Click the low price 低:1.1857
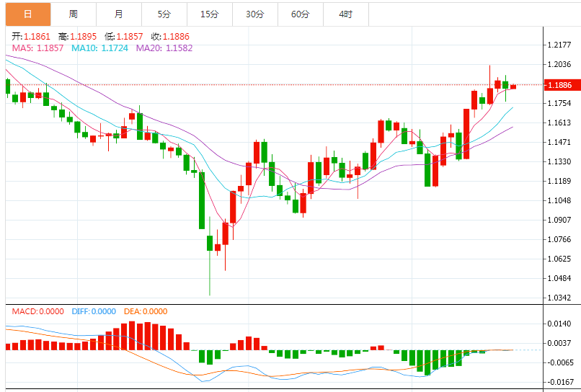Viewport: 581px width, 392px height. (x=123, y=36)
